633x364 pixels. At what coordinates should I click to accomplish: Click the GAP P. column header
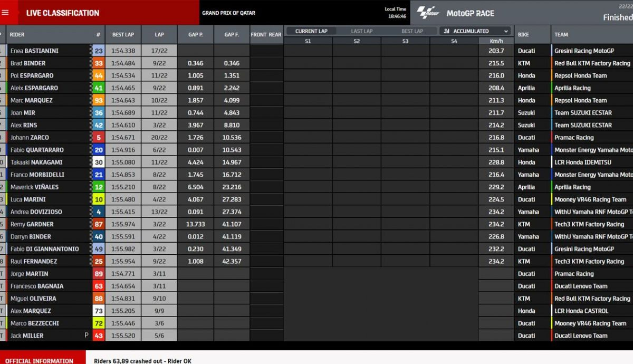point(195,35)
